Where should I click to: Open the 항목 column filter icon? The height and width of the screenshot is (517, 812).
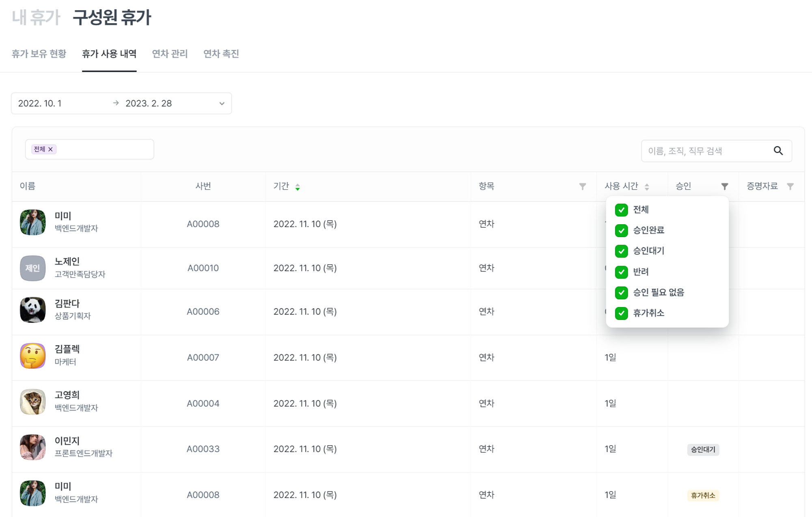[x=582, y=186]
